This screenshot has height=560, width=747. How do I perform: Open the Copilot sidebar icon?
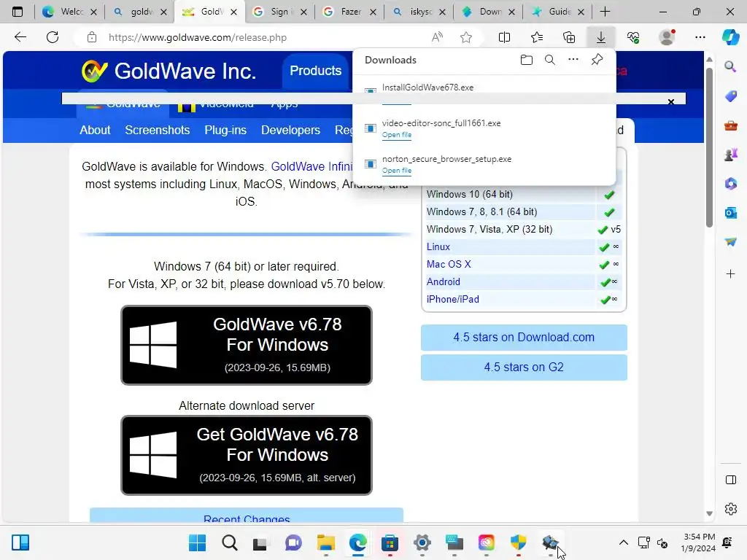(730, 37)
